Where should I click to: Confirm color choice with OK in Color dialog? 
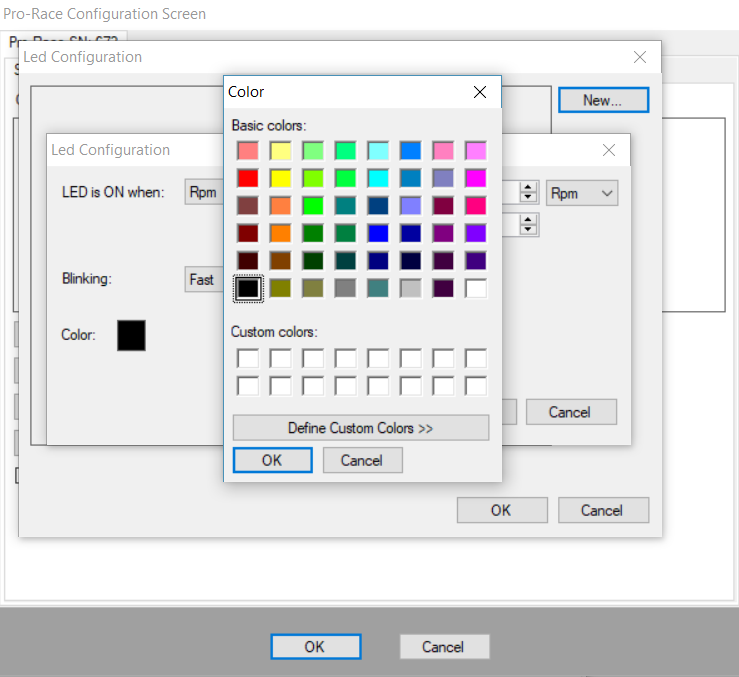[272, 460]
